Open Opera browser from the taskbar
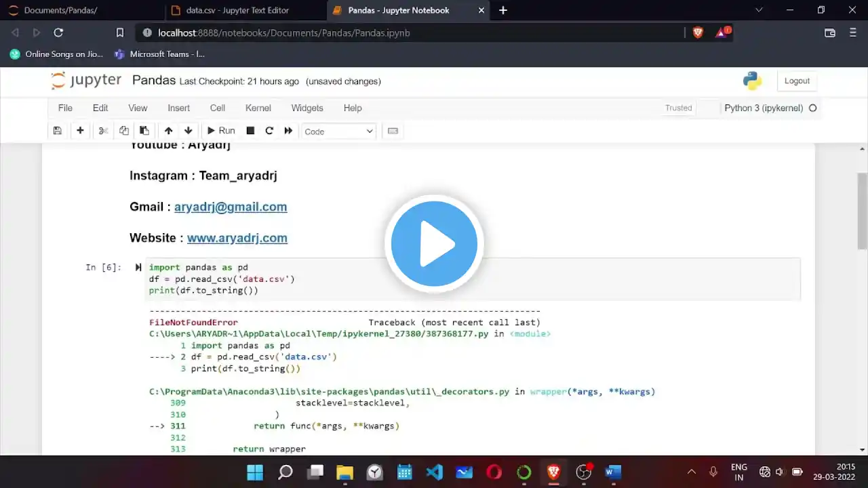This screenshot has height=488, width=868. pyautogui.click(x=494, y=472)
